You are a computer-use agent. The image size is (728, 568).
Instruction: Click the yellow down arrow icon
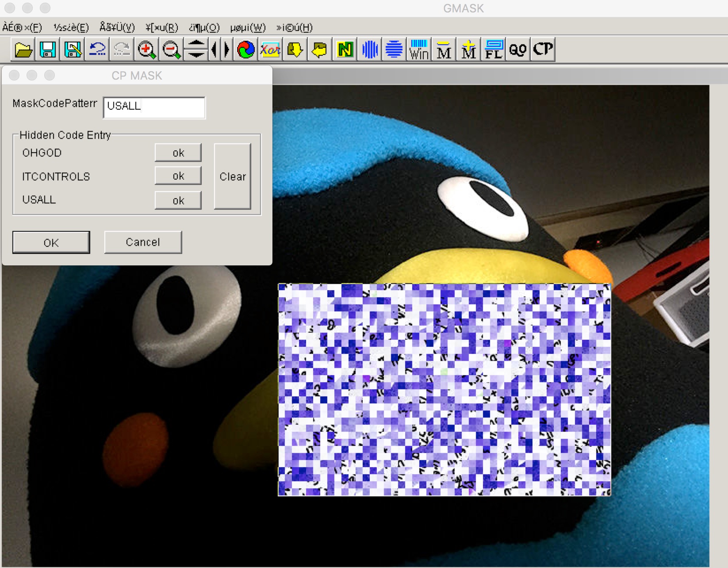point(295,49)
